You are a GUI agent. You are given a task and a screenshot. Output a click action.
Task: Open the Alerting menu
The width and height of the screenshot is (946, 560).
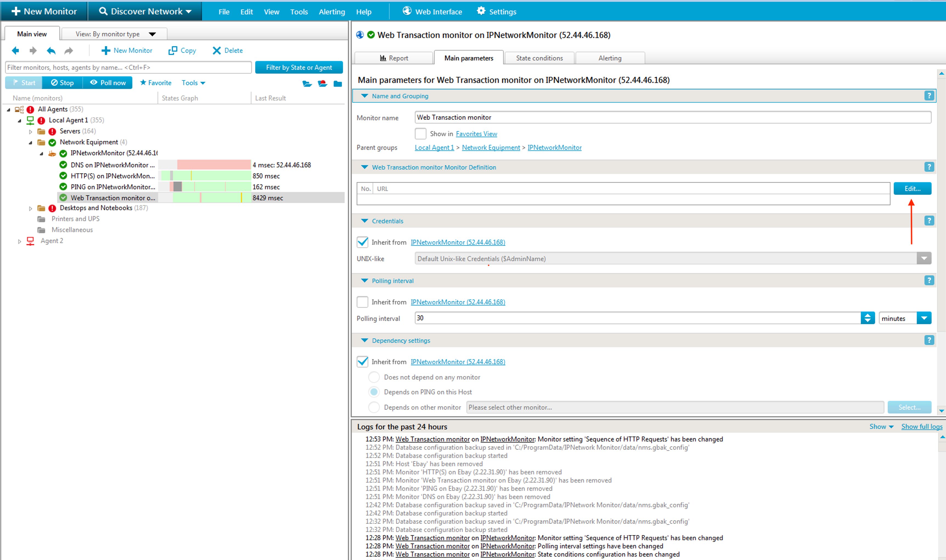coord(332,12)
